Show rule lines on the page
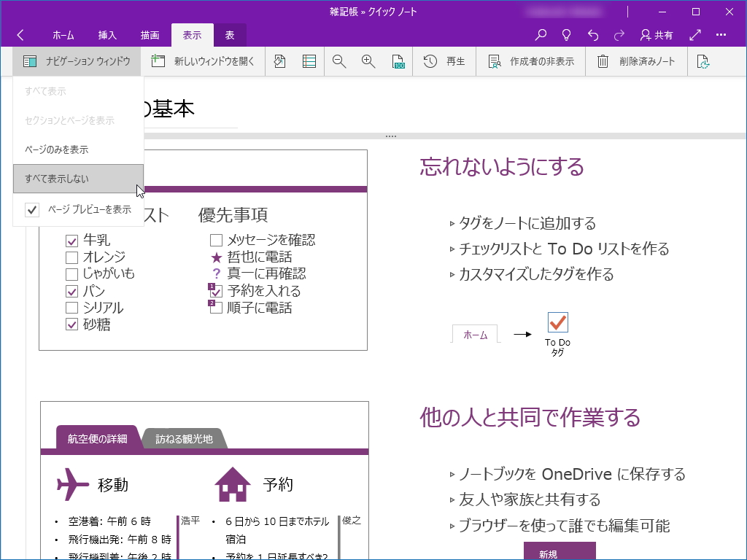Screen dimensions: 747x560 309,61
